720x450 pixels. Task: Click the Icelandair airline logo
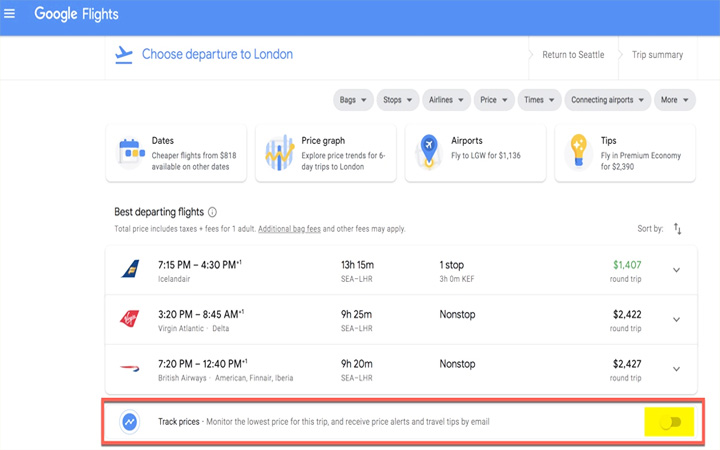point(130,269)
